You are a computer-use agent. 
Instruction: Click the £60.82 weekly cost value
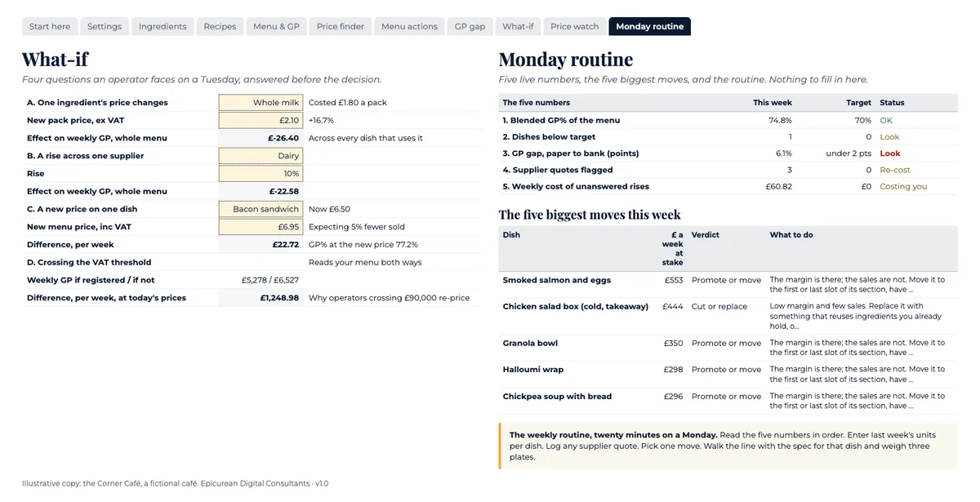[x=778, y=186]
